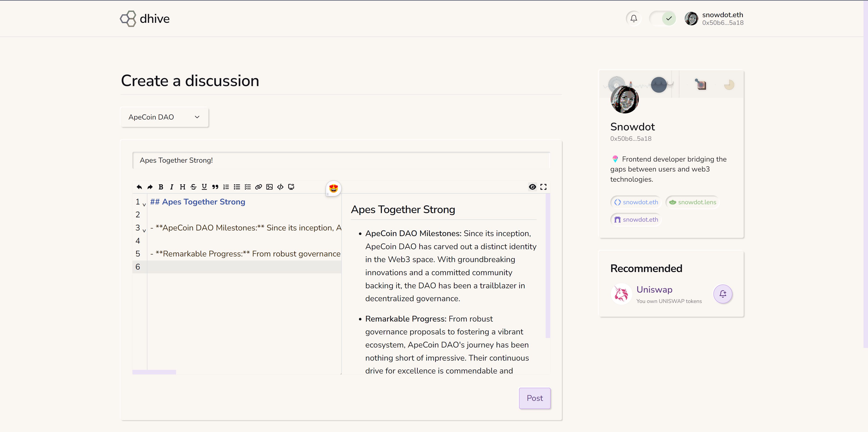868x432 pixels.
Task: Insert a bulleted list
Action: click(237, 187)
